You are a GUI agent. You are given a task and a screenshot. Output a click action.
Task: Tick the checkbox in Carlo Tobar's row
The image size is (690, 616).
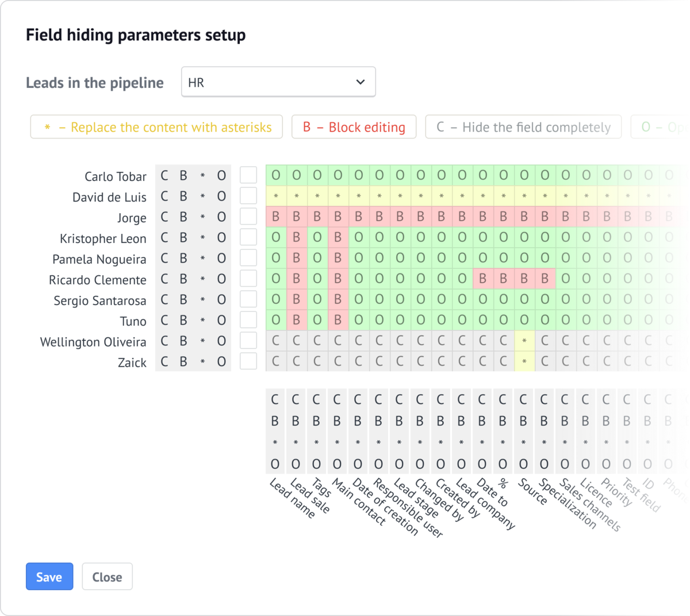click(248, 175)
